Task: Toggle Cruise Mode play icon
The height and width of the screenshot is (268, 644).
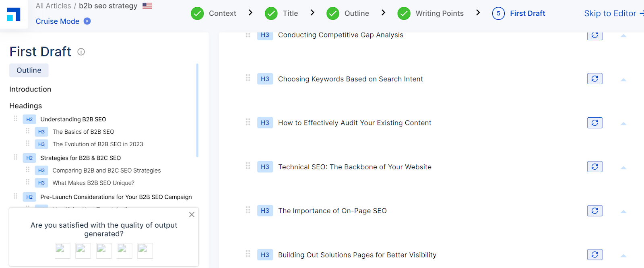Action: (x=87, y=21)
